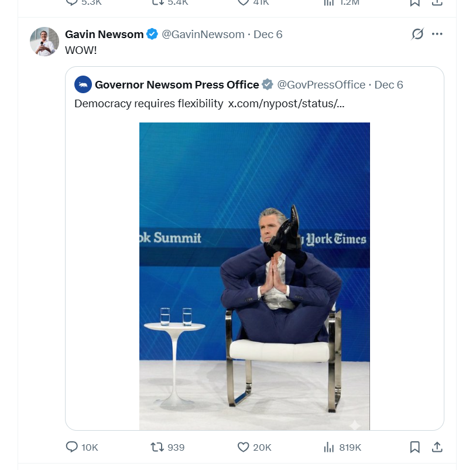Open quoted post via 'Democracy requires flexibility' text
Viewport: 476px width, 470px height.
point(149,104)
